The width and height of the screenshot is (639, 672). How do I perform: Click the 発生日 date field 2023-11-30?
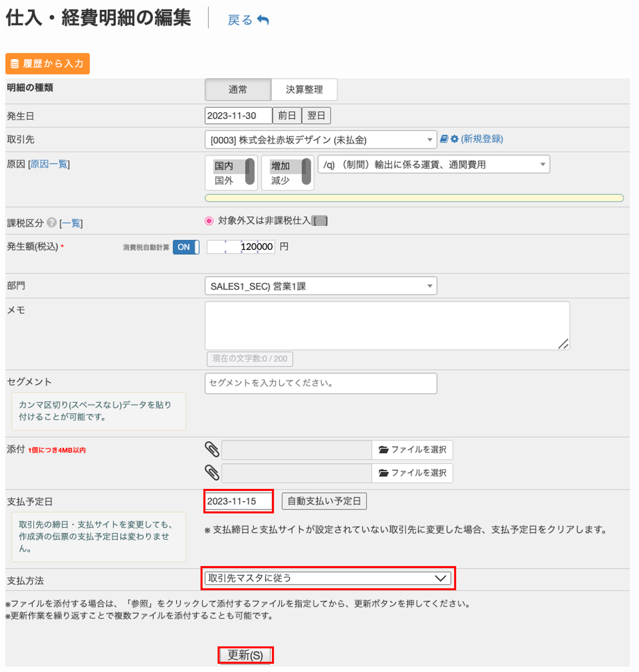[x=238, y=116]
